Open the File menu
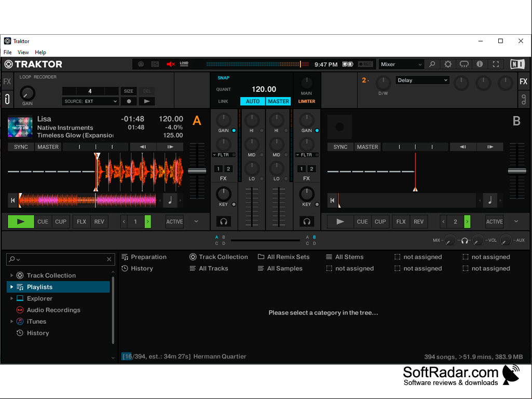Viewport: 532px width, 399px height. pyautogui.click(x=7, y=52)
